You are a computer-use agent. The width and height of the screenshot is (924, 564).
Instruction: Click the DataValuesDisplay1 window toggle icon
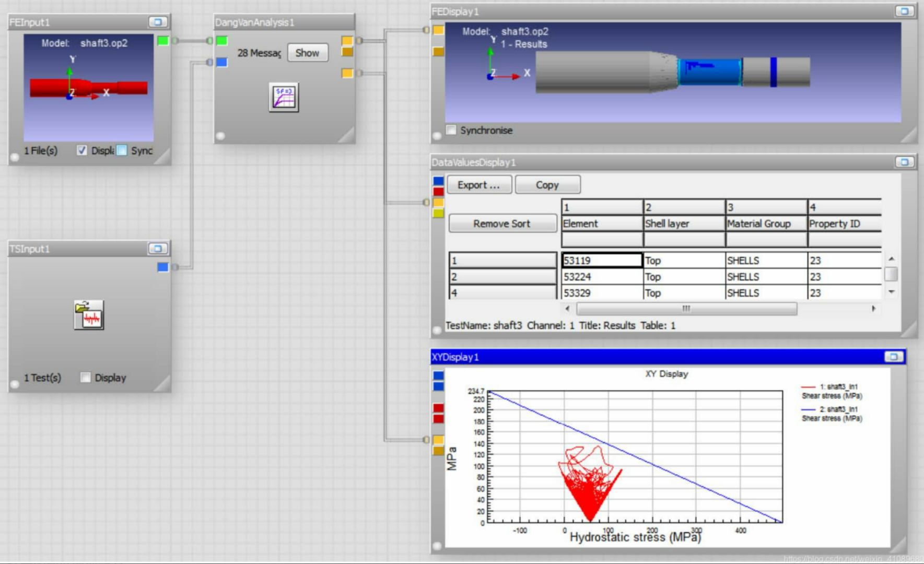904,162
